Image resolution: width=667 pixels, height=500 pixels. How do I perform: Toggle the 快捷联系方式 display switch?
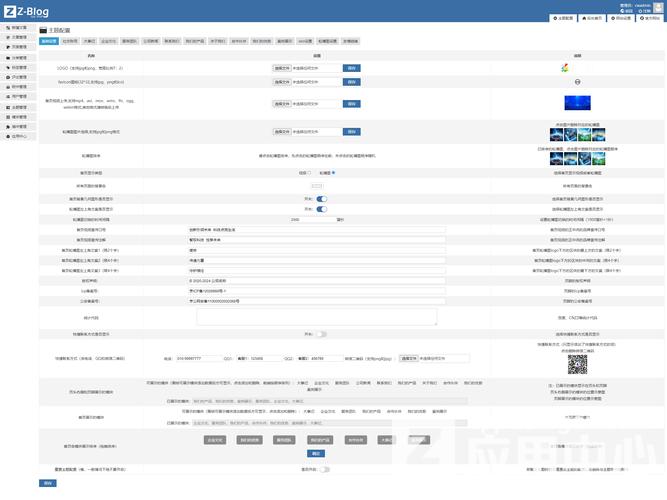[321, 334]
